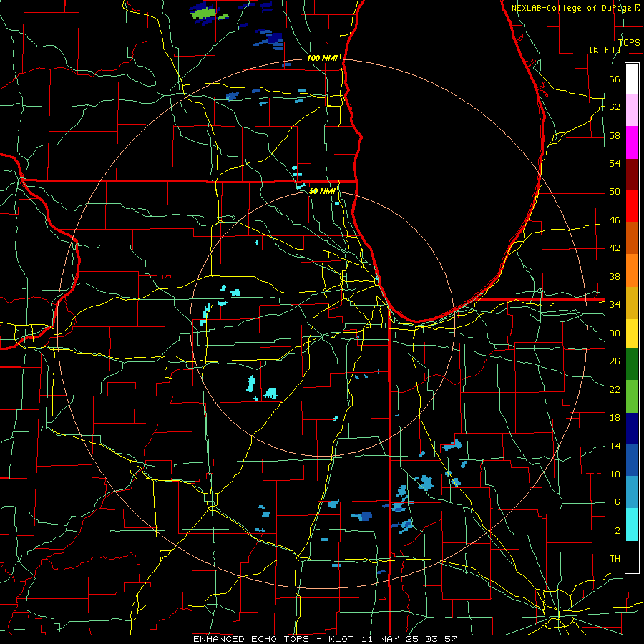The height and width of the screenshot is (644, 644).
Task: Select the light pink legend swatch
Action: (x=632, y=110)
